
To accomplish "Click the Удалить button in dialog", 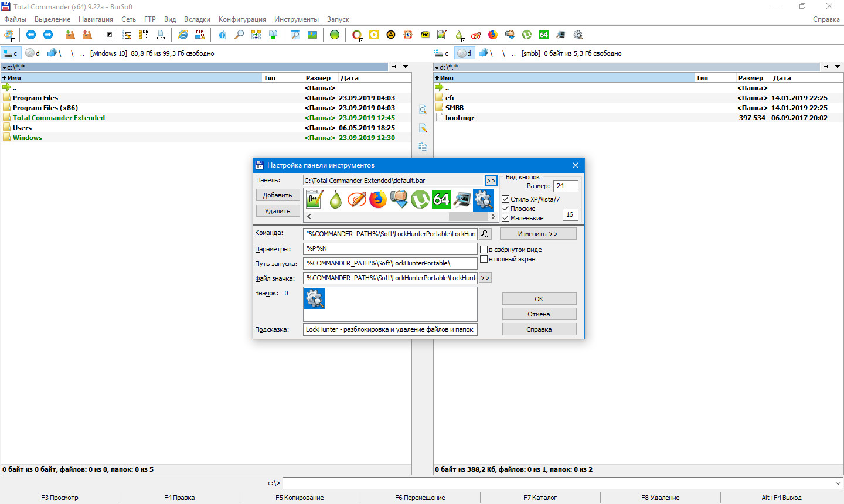I will (x=278, y=211).
